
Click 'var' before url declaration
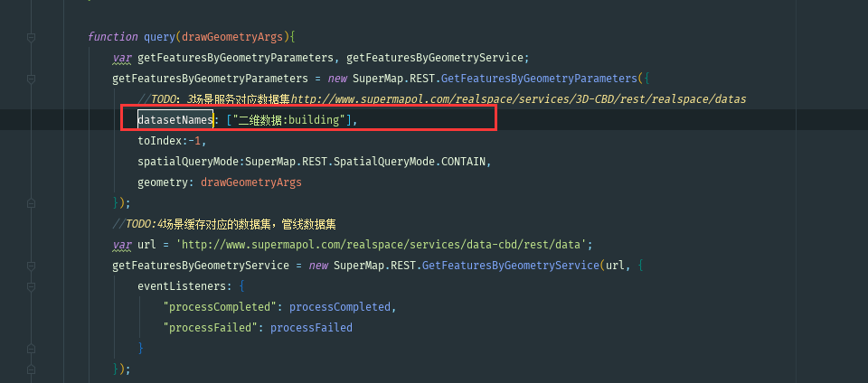click(x=122, y=244)
